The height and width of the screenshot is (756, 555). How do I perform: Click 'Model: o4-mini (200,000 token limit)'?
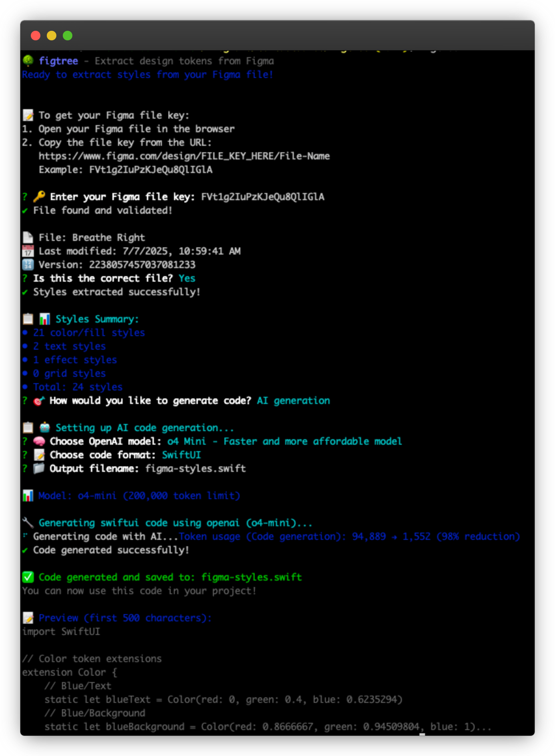point(139,495)
